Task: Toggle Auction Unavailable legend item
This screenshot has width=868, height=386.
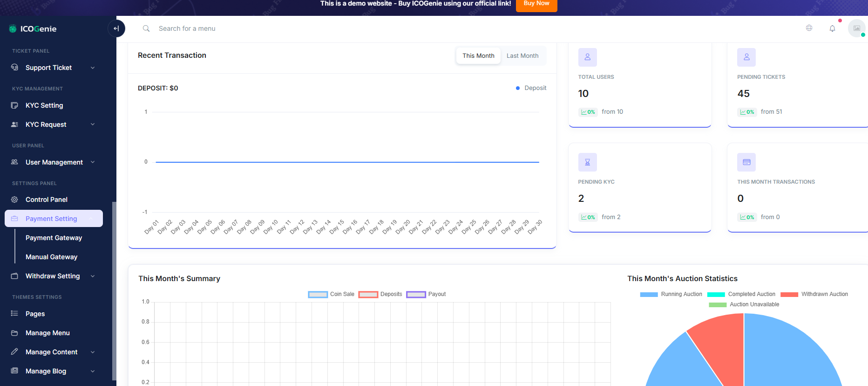Action: [x=744, y=304]
